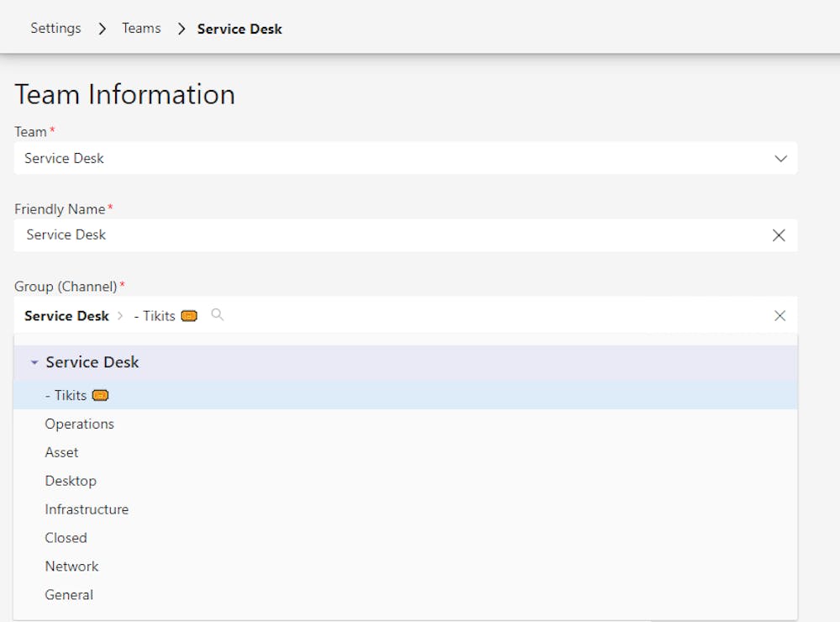Viewport: 840px width, 622px height.
Task: Select the Operations channel
Action: click(x=80, y=424)
